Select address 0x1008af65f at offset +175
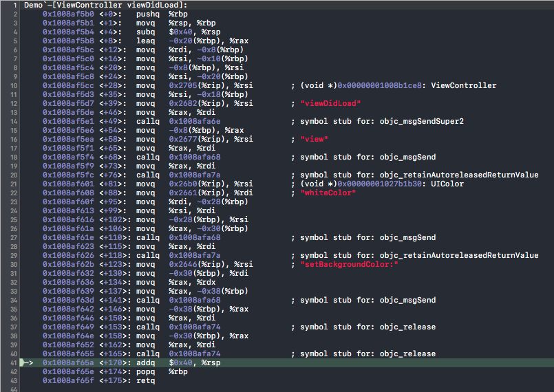This screenshot has width=554, height=392. pyautogui.click(x=68, y=381)
